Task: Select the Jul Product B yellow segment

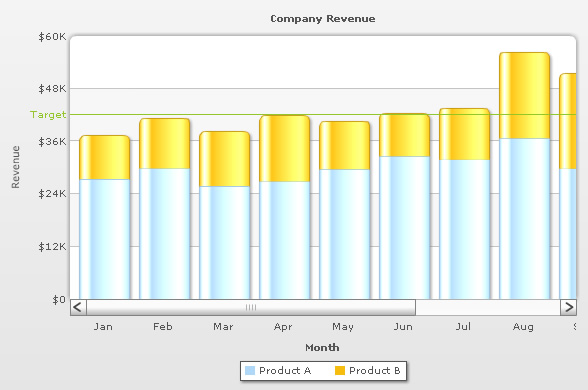Action: click(x=465, y=134)
